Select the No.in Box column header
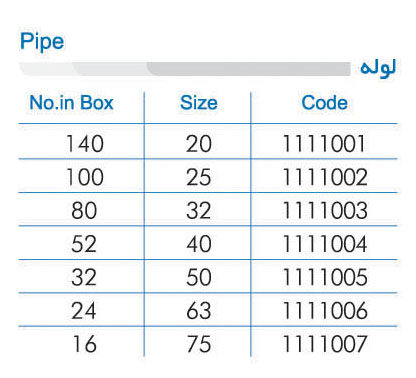The width and height of the screenshot is (416, 378). [x=71, y=102]
